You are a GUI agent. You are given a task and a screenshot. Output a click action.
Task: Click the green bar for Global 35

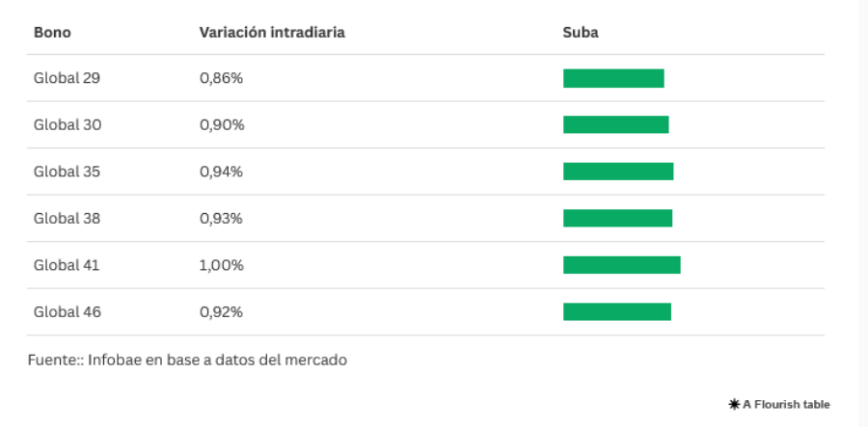pos(618,172)
